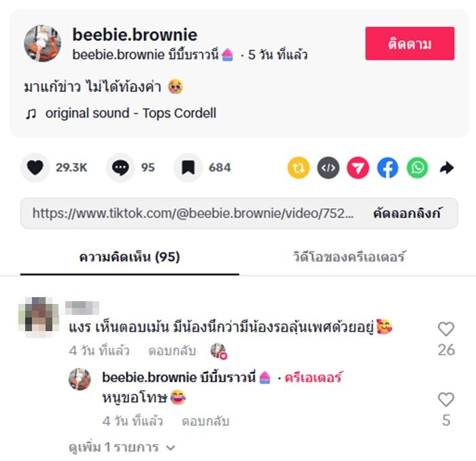The height and width of the screenshot is (461, 476).
Task: Open the embed code icon
Action: (x=328, y=167)
